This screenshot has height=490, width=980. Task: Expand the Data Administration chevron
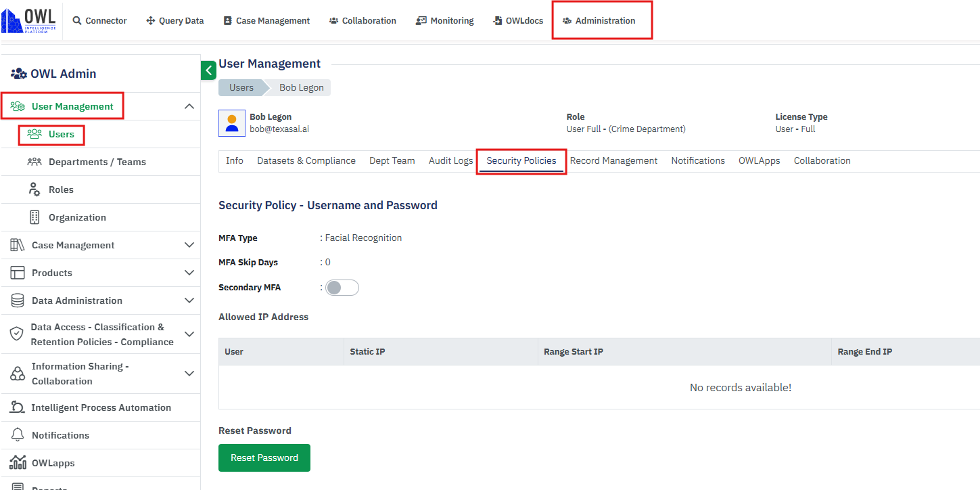tap(189, 300)
